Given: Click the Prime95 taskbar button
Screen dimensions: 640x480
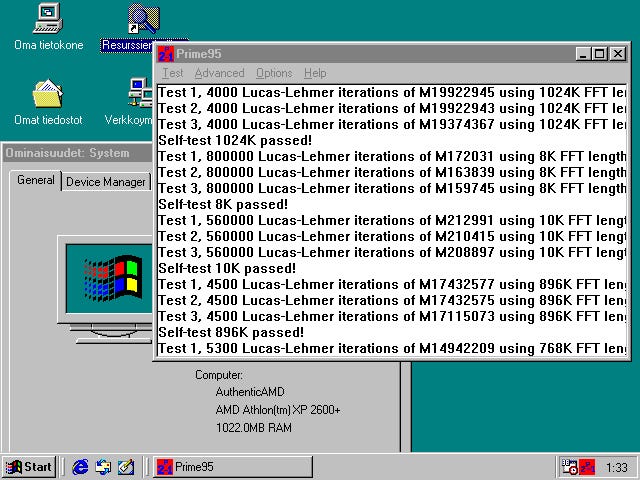Looking at the screenshot, I should click(233, 467).
